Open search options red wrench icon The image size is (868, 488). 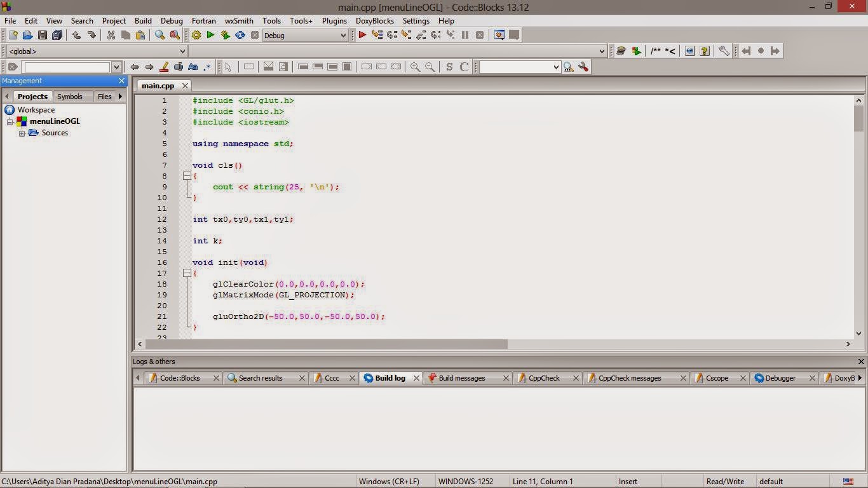(x=583, y=67)
